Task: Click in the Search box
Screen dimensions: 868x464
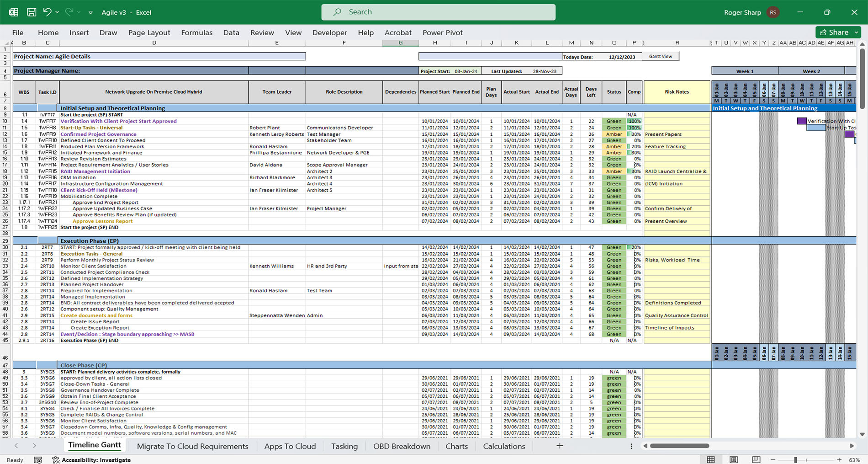Action: [439, 12]
